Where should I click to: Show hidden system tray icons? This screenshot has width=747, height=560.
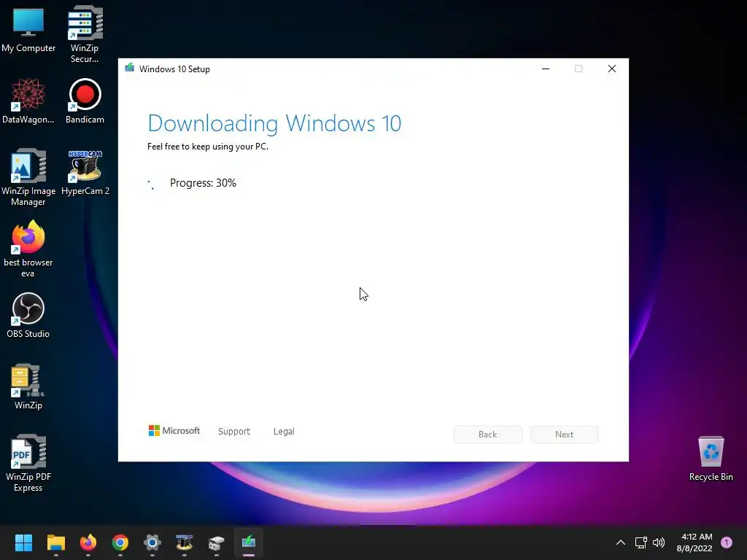tap(621, 542)
